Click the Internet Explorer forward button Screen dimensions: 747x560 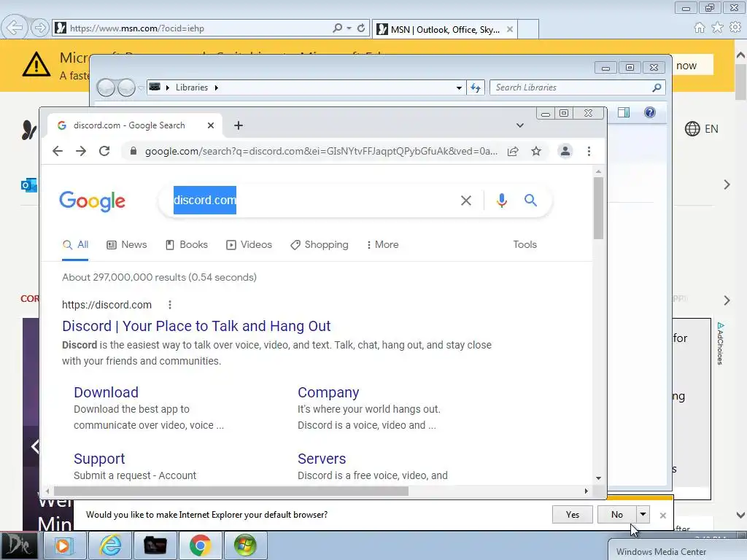click(x=40, y=28)
